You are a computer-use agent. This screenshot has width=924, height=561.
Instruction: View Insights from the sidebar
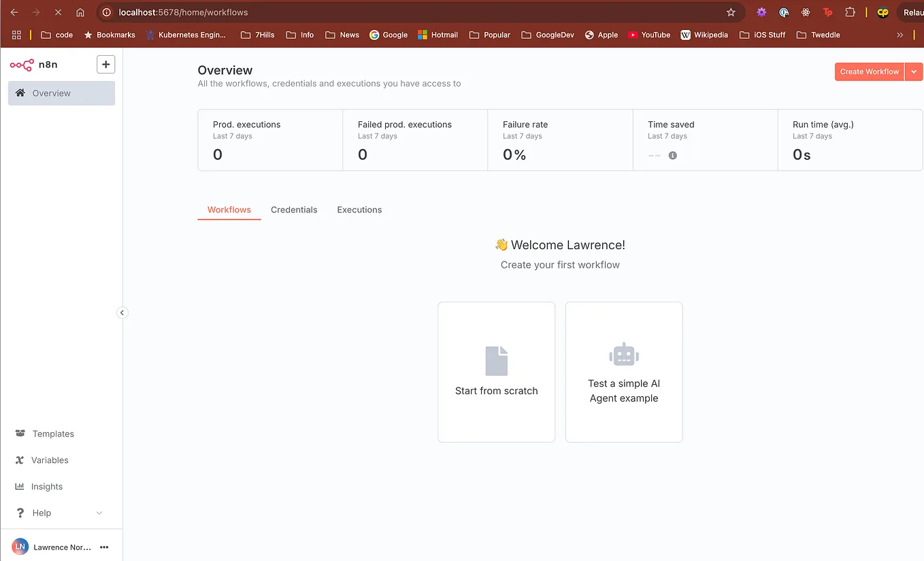45,486
